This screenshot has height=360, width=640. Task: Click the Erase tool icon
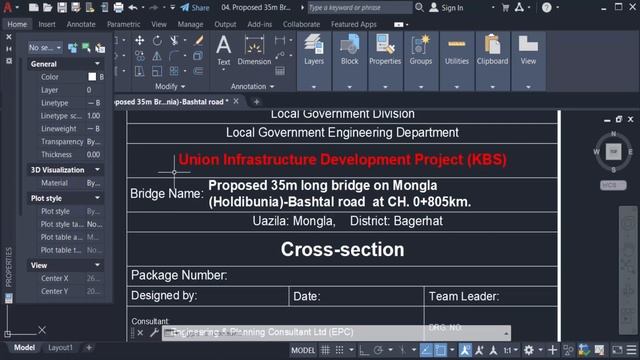[199, 40]
